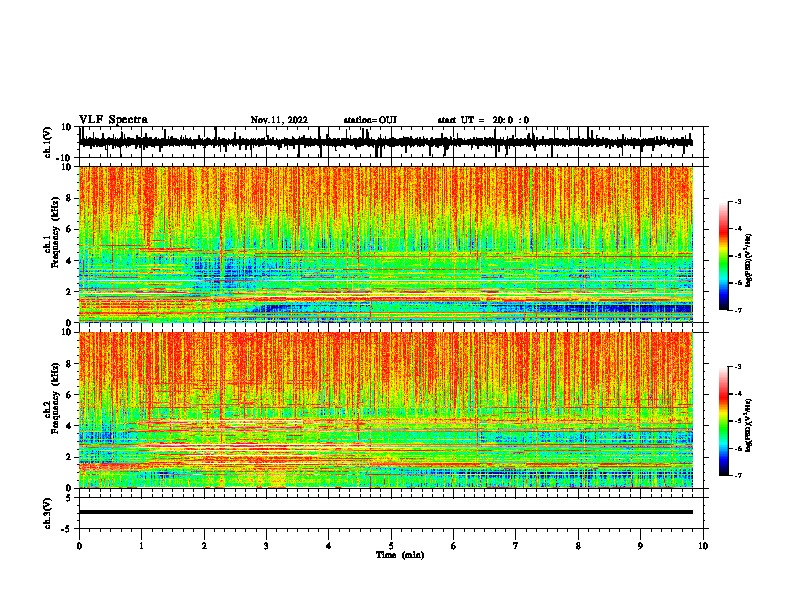The image size is (792, 612).
Task: Click the ch.2 colorbar log(PSD) label
Action: (749, 425)
